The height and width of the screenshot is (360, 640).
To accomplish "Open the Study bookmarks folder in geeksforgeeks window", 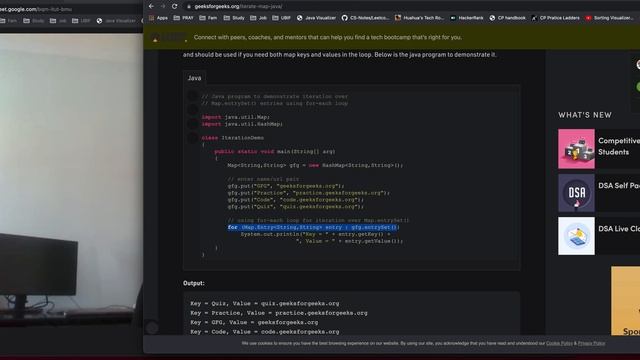I will pyautogui.click(x=234, y=18).
